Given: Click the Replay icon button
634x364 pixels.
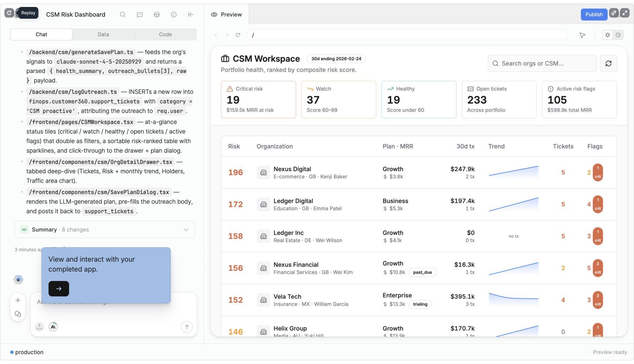Looking at the screenshot, I should 9,13.
